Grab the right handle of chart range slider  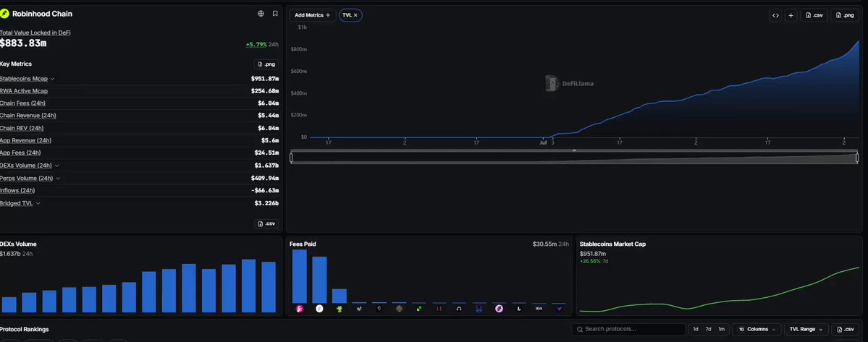(x=859, y=158)
